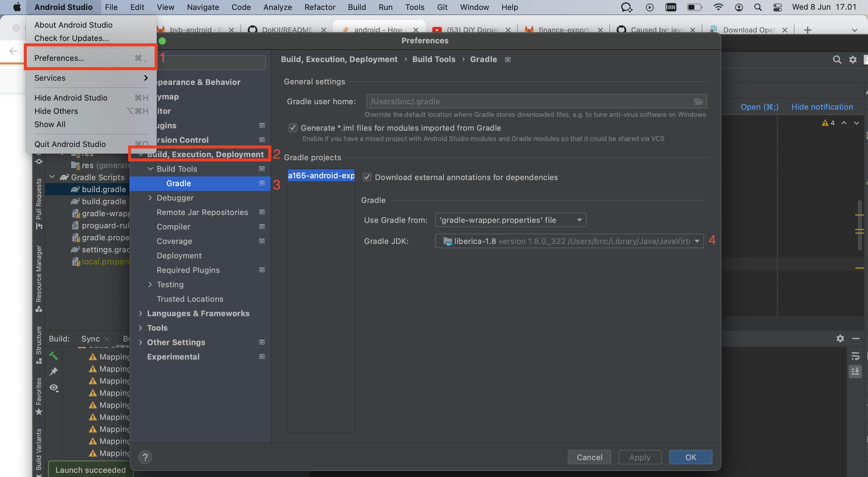Image resolution: width=868 pixels, height=477 pixels.
Task: Expand the Debugger settings node
Action: tap(150, 198)
